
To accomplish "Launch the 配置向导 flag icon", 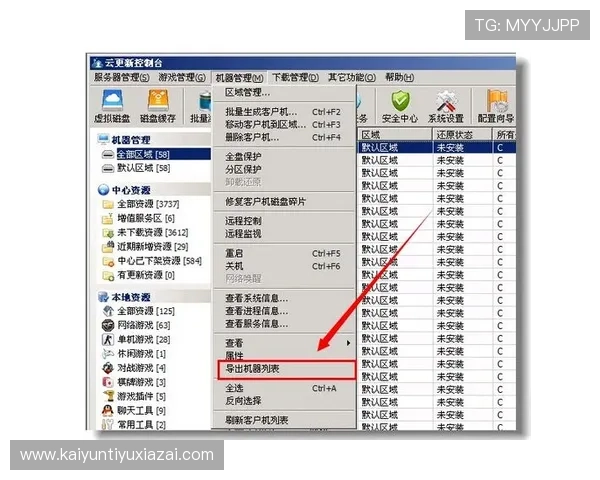I will (x=497, y=101).
